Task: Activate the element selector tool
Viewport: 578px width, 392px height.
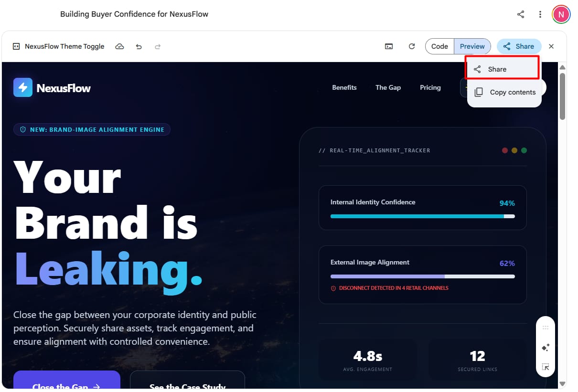Action: click(x=545, y=367)
